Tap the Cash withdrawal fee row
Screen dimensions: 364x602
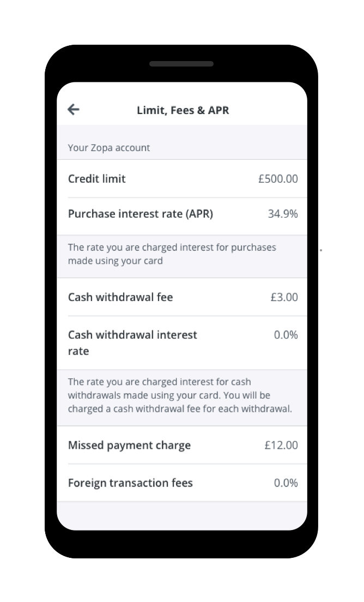(x=120, y=297)
